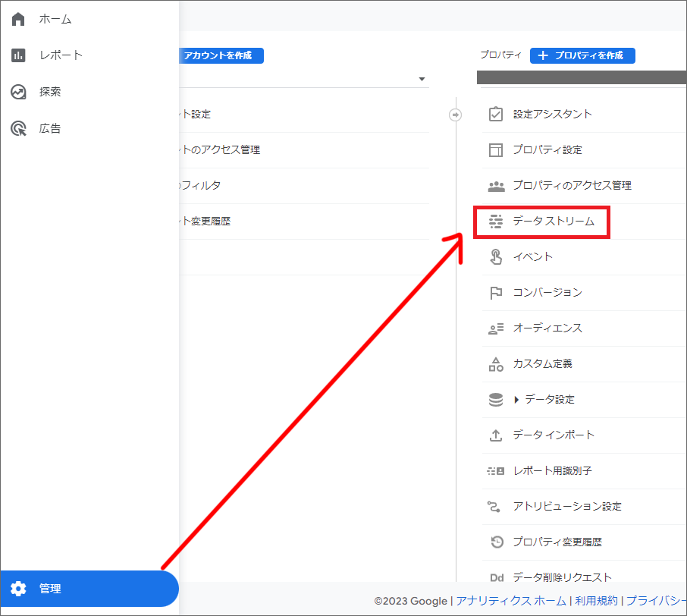The width and height of the screenshot is (687, 616).
Task: Click the Audiences person-list icon
Action: (495, 328)
